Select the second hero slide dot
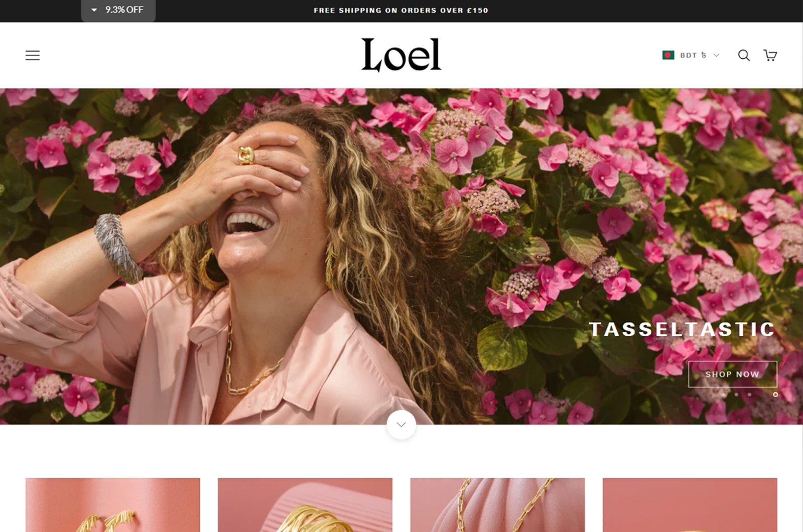This screenshot has width=803, height=532. tap(736, 394)
